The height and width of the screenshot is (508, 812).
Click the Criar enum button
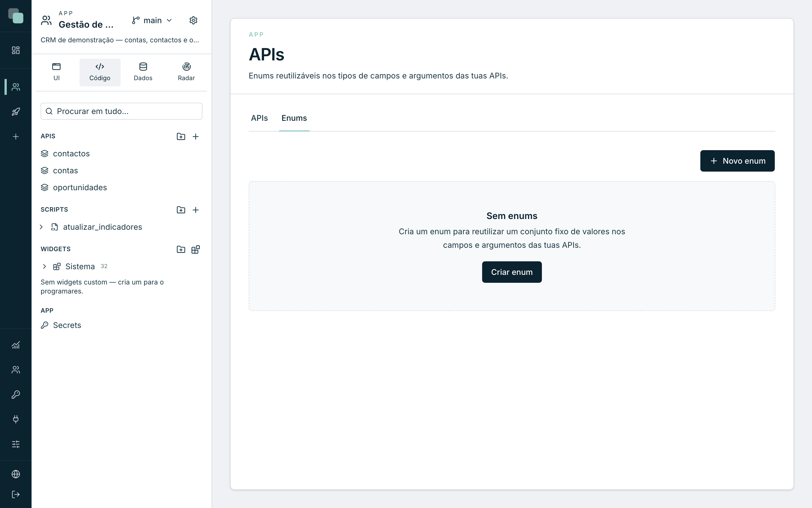pyautogui.click(x=512, y=272)
